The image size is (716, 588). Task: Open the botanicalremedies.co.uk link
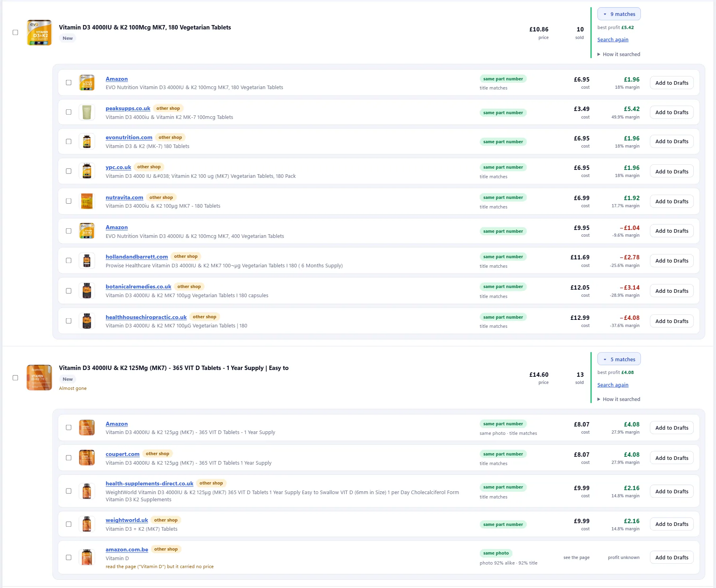(138, 286)
